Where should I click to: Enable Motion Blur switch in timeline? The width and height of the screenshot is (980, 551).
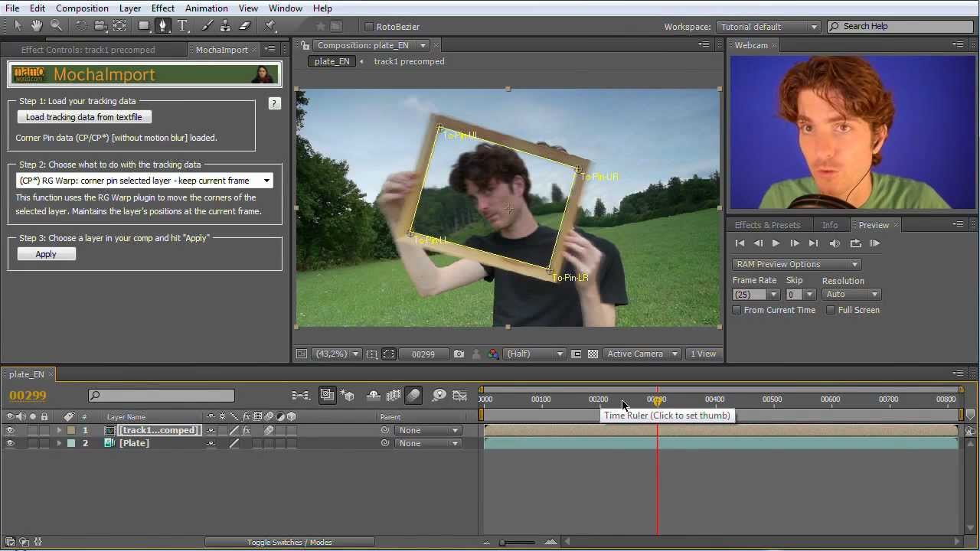[x=413, y=395]
